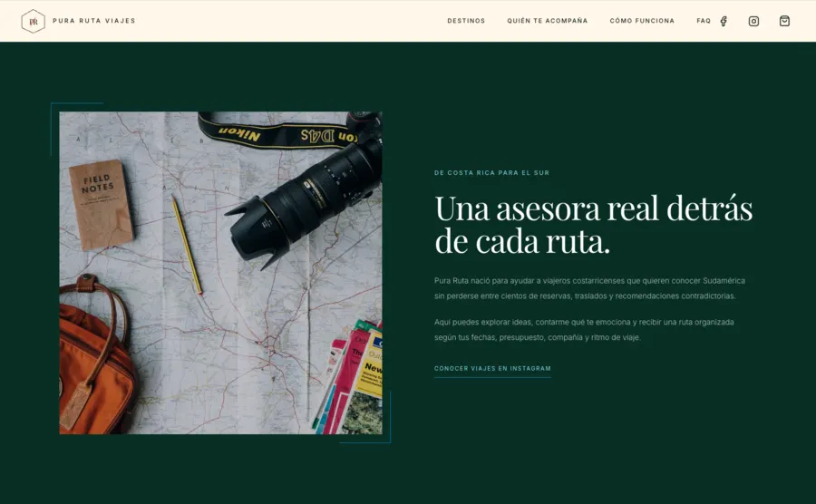The height and width of the screenshot is (504, 816).
Task: Select the Cómo funciona menu item
Action: [x=642, y=21]
